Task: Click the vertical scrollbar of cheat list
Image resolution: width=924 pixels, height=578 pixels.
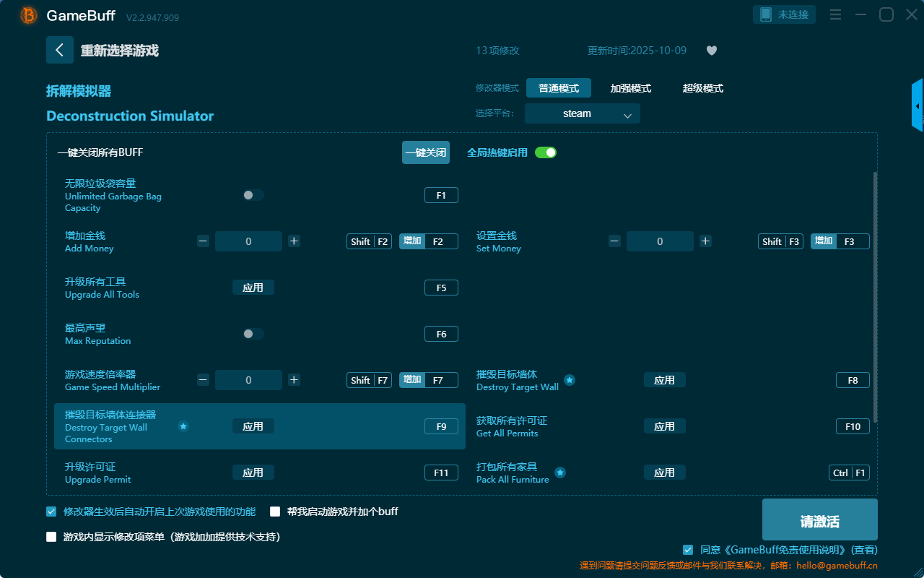Action: point(876,296)
